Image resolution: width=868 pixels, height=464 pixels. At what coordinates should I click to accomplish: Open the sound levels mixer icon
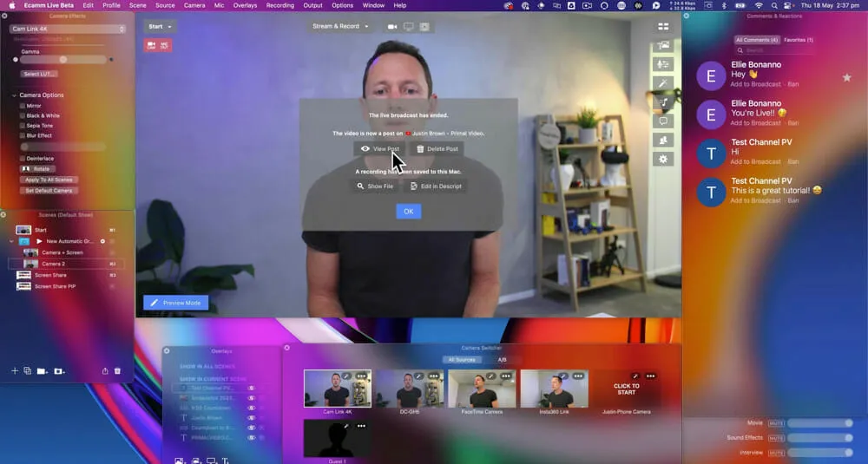[x=664, y=64]
